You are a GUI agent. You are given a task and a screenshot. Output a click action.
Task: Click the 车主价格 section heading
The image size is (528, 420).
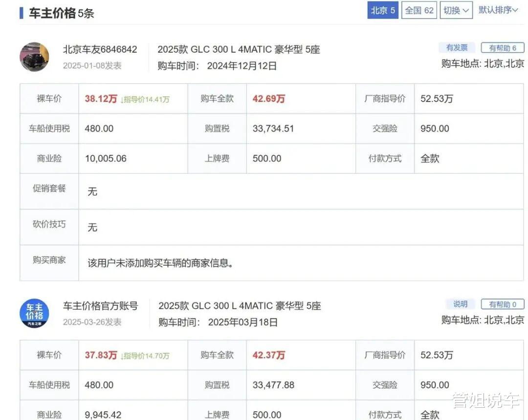click(52, 13)
